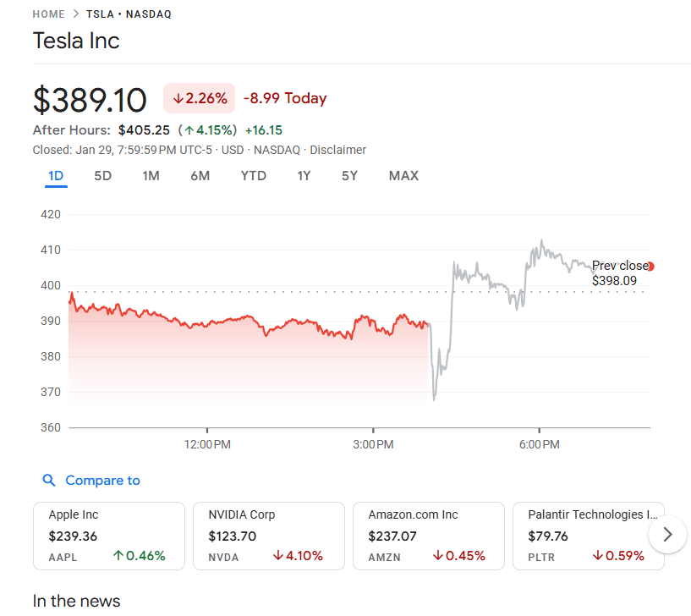Navigate to HOME
Screen dimensions: 691x616
[48, 14]
